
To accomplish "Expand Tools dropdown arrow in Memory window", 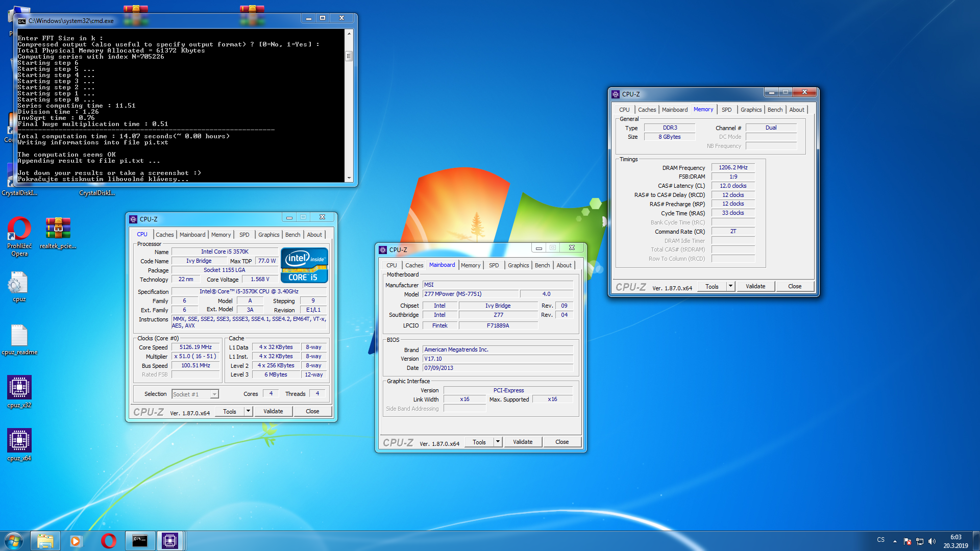I will 730,286.
